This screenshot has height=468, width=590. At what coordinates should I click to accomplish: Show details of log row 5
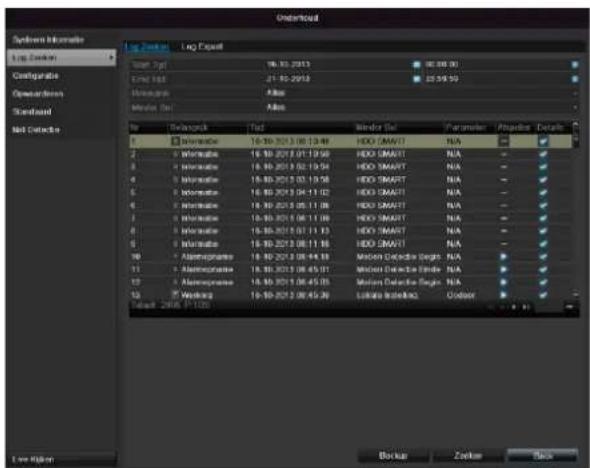pyautogui.click(x=543, y=193)
